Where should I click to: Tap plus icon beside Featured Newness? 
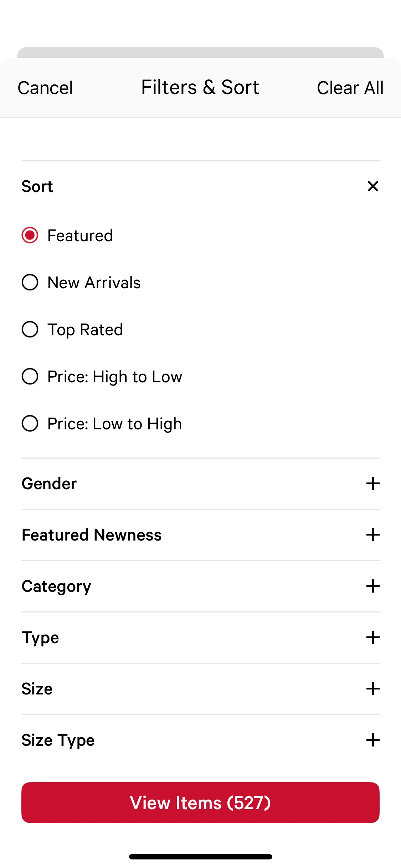[x=373, y=535]
